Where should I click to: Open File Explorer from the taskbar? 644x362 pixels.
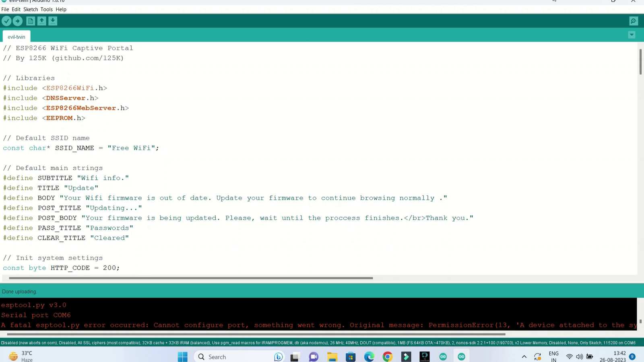[x=332, y=357]
